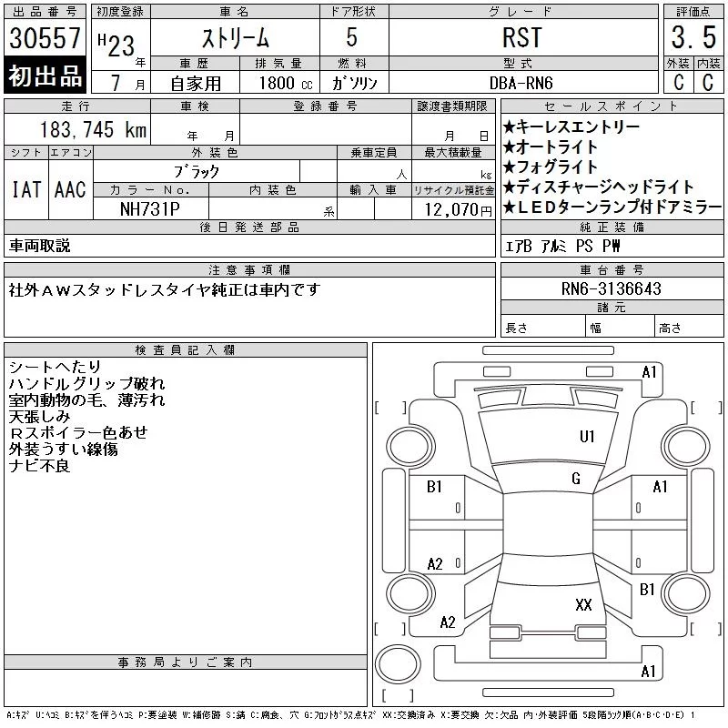The height and width of the screenshot is (728, 728).
Task: Click inspector note 室内動物の毛、薄汚れ
Action: [x=86, y=399]
